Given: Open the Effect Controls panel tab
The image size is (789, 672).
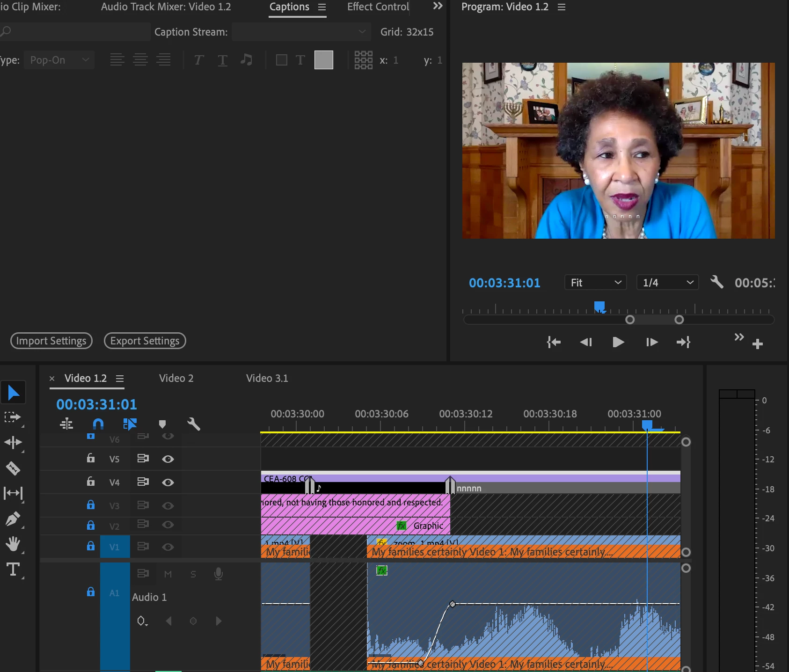Looking at the screenshot, I should click(378, 7).
